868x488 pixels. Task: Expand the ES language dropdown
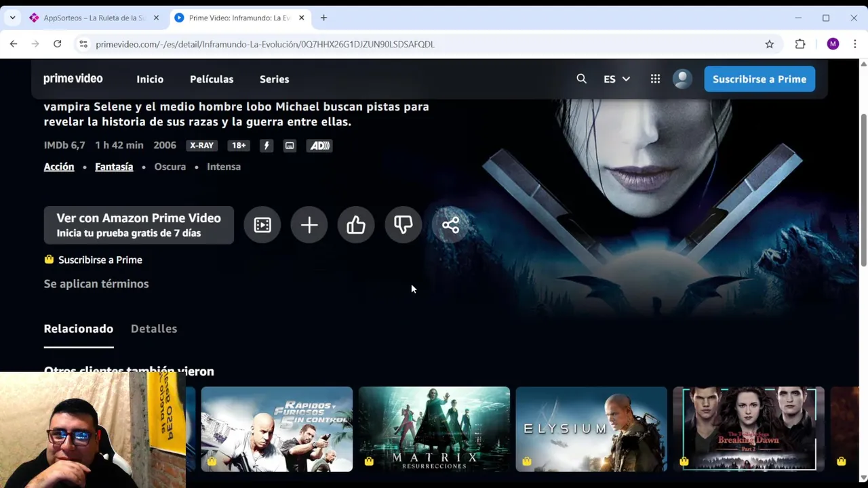click(616, 79)
